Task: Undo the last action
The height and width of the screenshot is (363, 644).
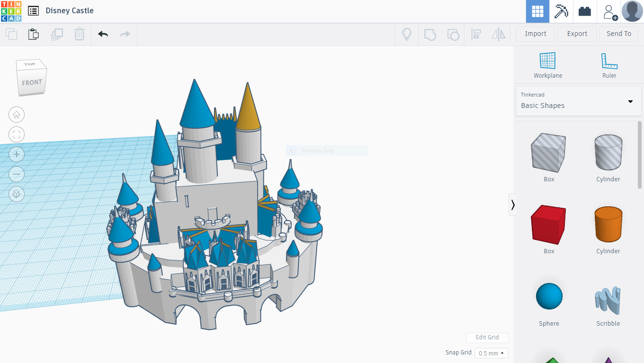Action: 103,34
